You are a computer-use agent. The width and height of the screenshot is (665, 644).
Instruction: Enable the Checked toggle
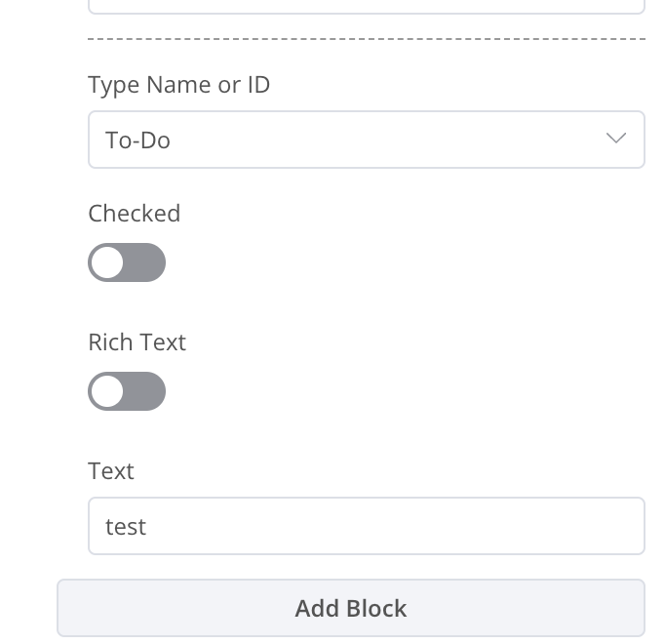[127, 262]
